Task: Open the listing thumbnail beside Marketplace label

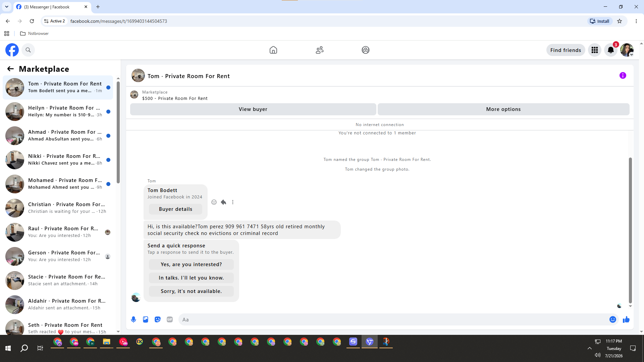Action: click(134, 95)
